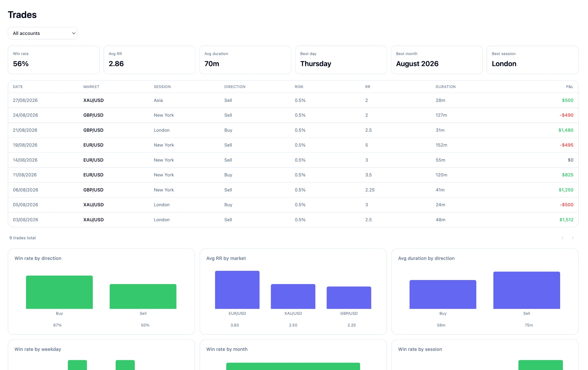Click the RR value 3.5

368,175
